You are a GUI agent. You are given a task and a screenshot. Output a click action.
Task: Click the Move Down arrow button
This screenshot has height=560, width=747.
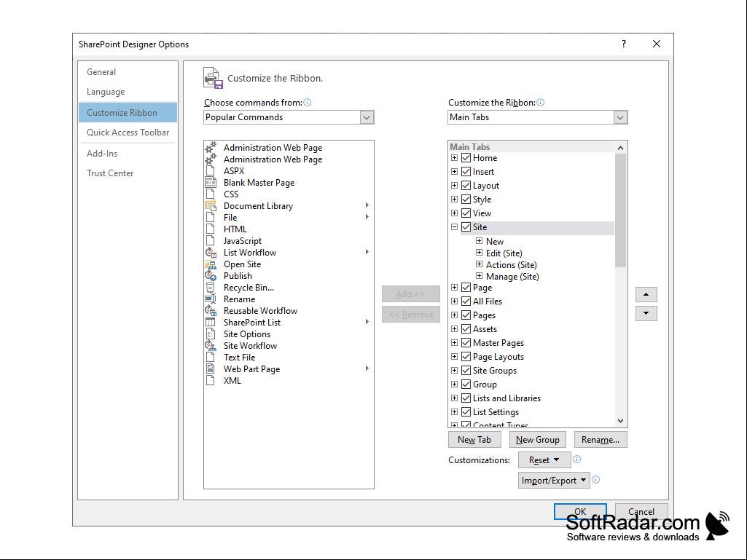646,313
